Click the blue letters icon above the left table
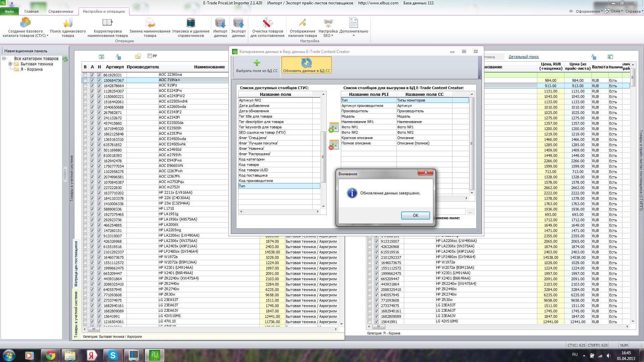 (118, 57)
